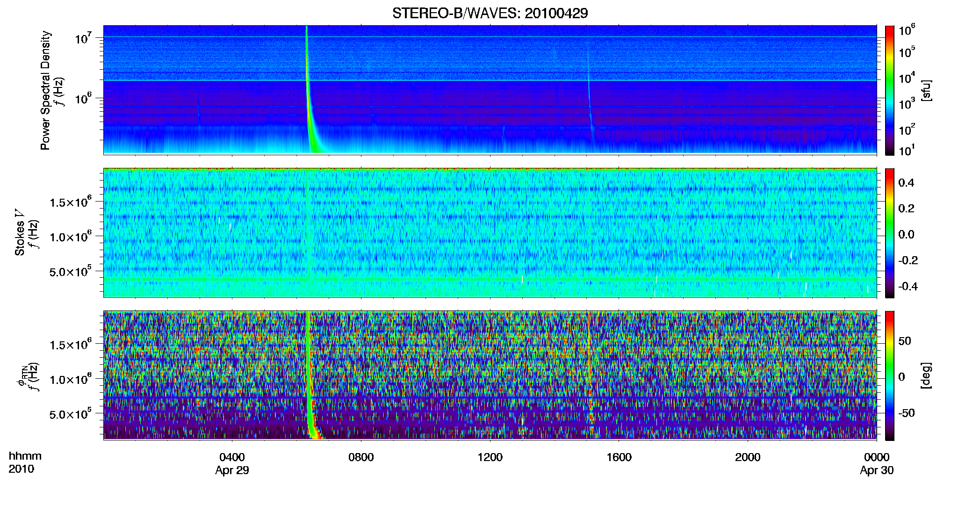Select the 10^5 label on the sfu colorbar
Screen dimensions: 980x505
click(907, 52)
